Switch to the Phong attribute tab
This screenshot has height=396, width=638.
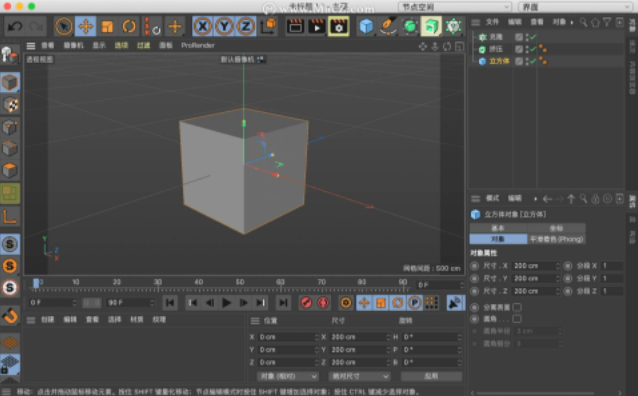click(556, 239)
